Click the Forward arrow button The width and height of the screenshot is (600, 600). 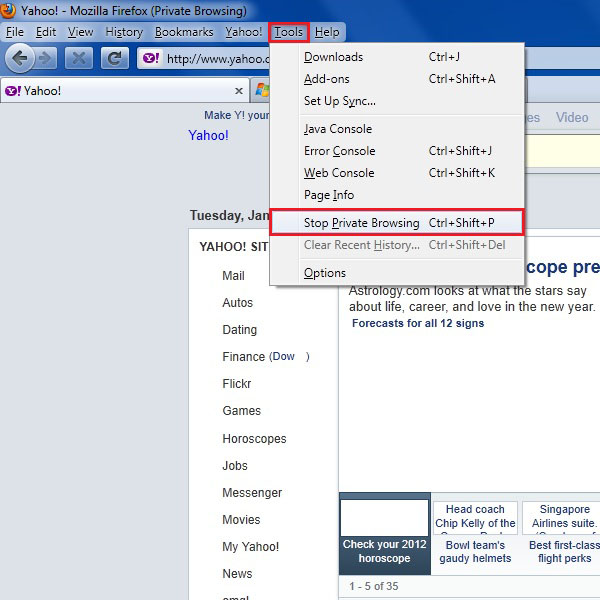pyautogui.click(x=46, y=58)
